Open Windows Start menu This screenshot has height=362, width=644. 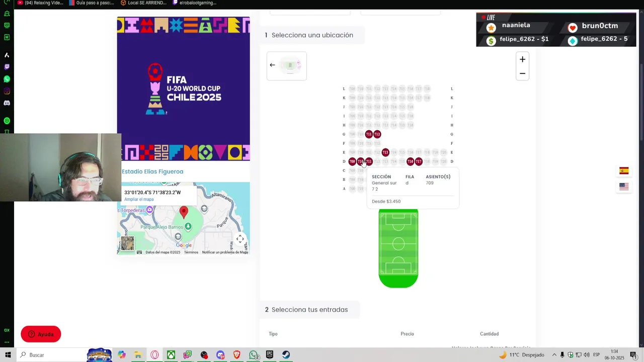tap(8, 355)
